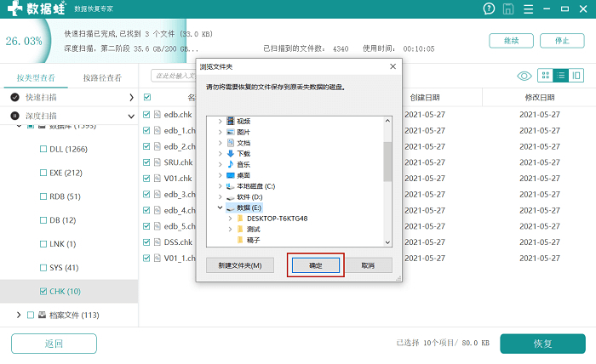Uncheck the CHK (10) checkbox
This screenshot has height=364, width=596.
pyautogui.click(x=43, y=291)
